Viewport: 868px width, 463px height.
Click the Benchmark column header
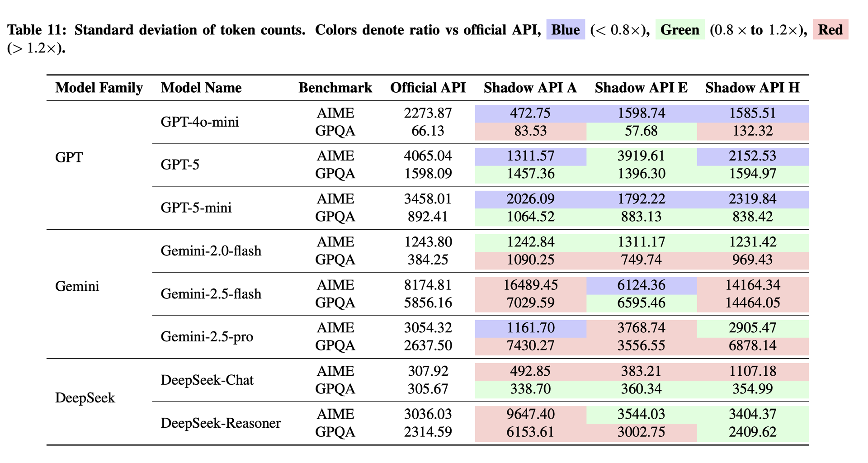pos(335,88)
